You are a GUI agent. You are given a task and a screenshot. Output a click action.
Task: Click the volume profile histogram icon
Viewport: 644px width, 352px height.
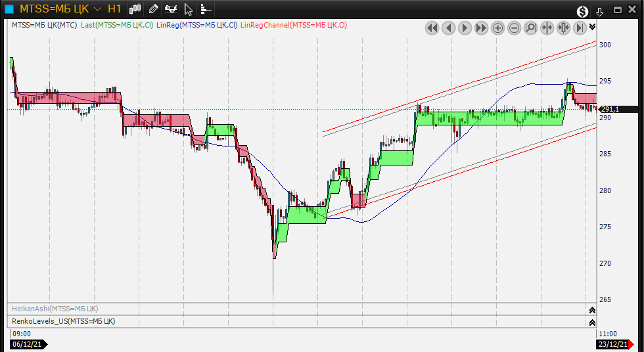click(205, 9)
